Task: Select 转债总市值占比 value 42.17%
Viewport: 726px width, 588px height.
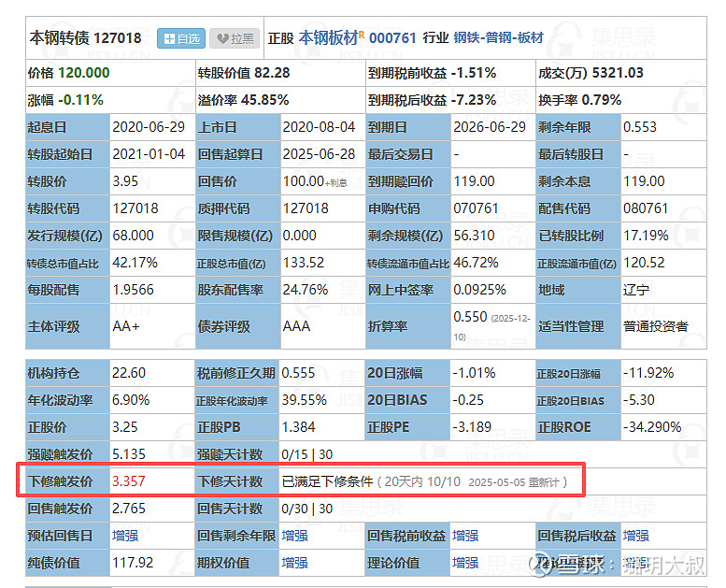Action: tap(135, 263)
